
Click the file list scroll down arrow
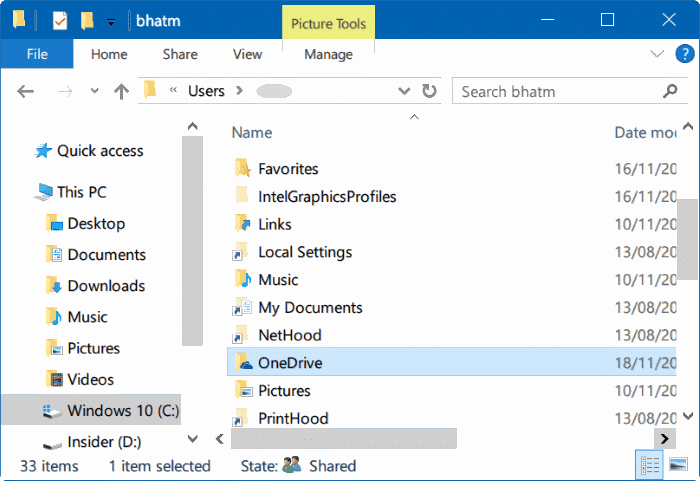coord(688,416)
